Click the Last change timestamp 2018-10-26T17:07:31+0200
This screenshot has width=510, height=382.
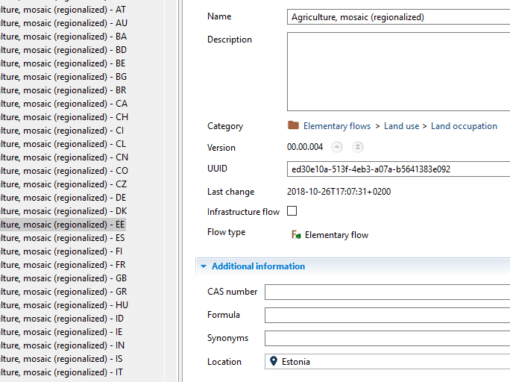339,192
